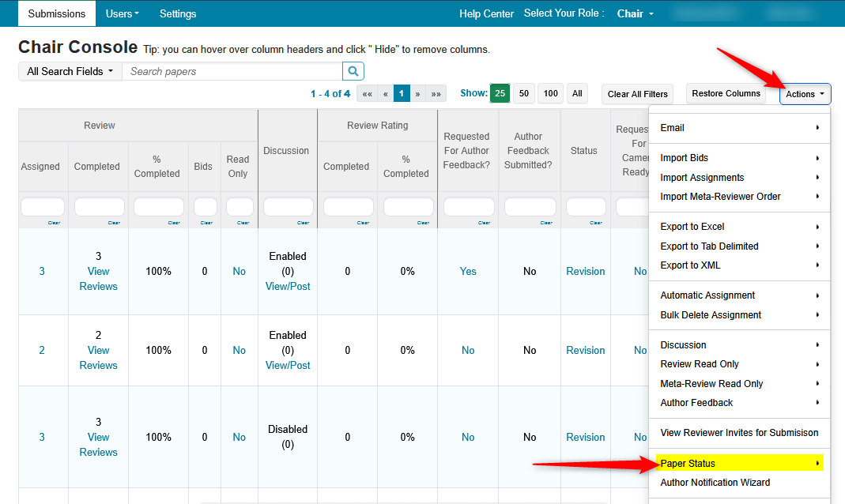Go to first page using double-left arrow
This screenshot has width=845, height=504.
367,94
